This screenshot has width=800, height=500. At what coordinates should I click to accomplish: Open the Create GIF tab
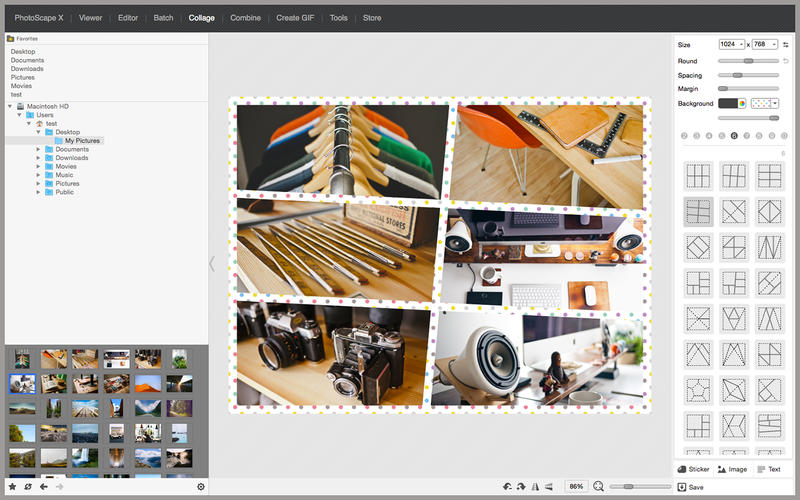[295, 17]
